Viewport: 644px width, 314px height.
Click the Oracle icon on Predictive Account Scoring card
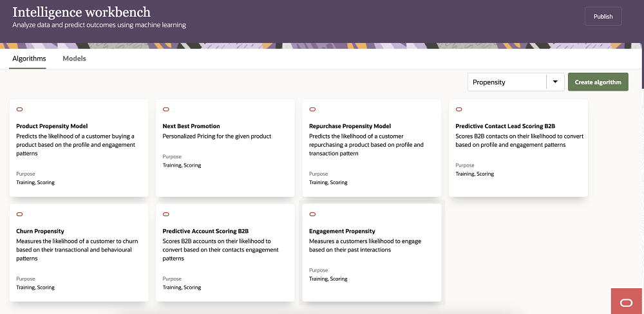166,214
